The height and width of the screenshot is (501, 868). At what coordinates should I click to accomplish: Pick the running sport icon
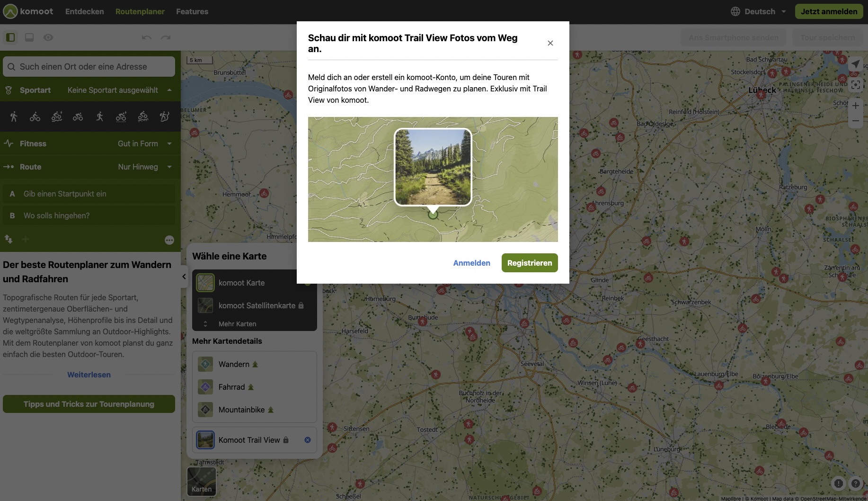point(99,116)
